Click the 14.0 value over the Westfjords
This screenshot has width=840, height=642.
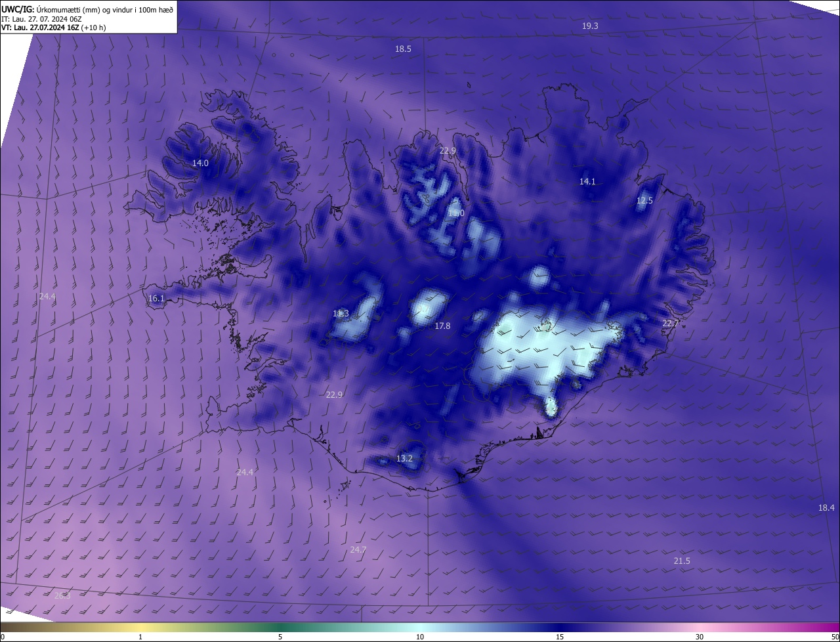point(200,163)
